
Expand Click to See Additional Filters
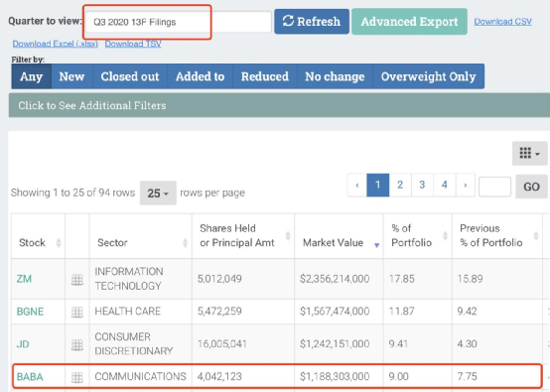[x=279, y=105]
